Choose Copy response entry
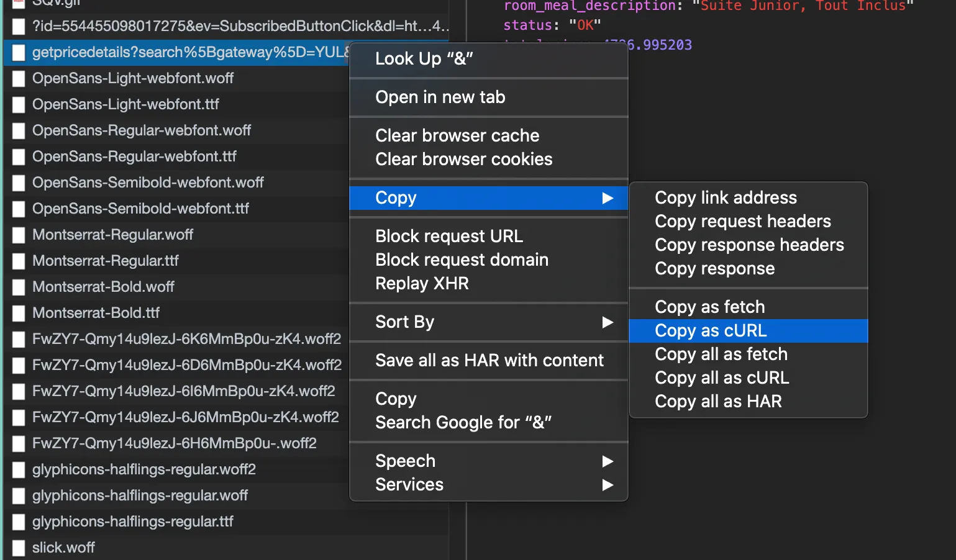The width and height of the screenshot is (956, 560). [748, 269]
